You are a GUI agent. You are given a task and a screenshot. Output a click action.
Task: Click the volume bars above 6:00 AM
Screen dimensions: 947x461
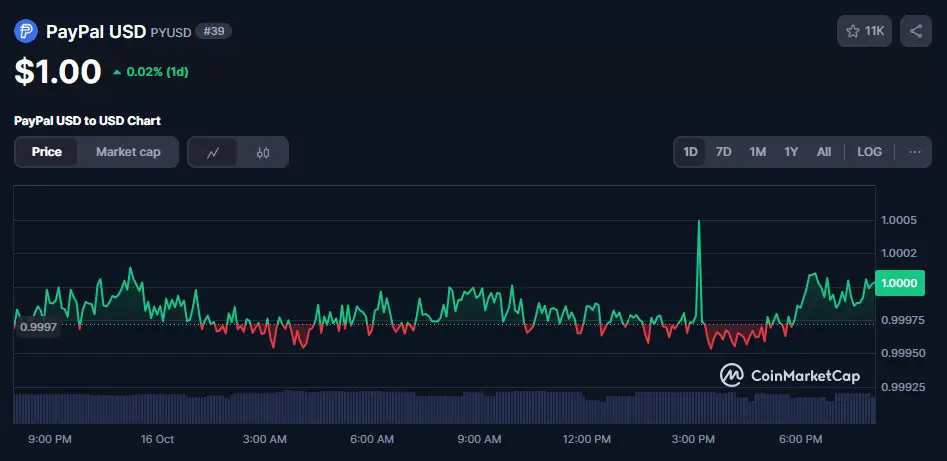point(372,408)
